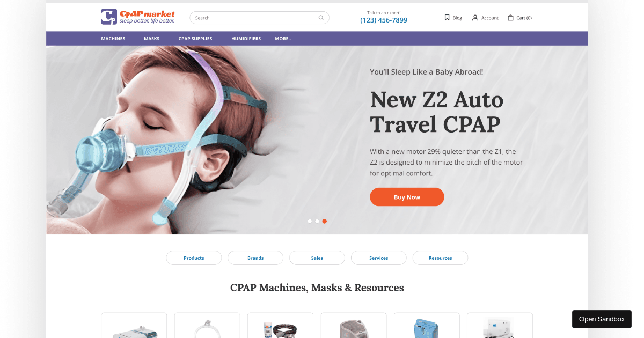This screenshot has height=338, width=644.
Task: Click the search magnifier icon
Action: point(321,18)
